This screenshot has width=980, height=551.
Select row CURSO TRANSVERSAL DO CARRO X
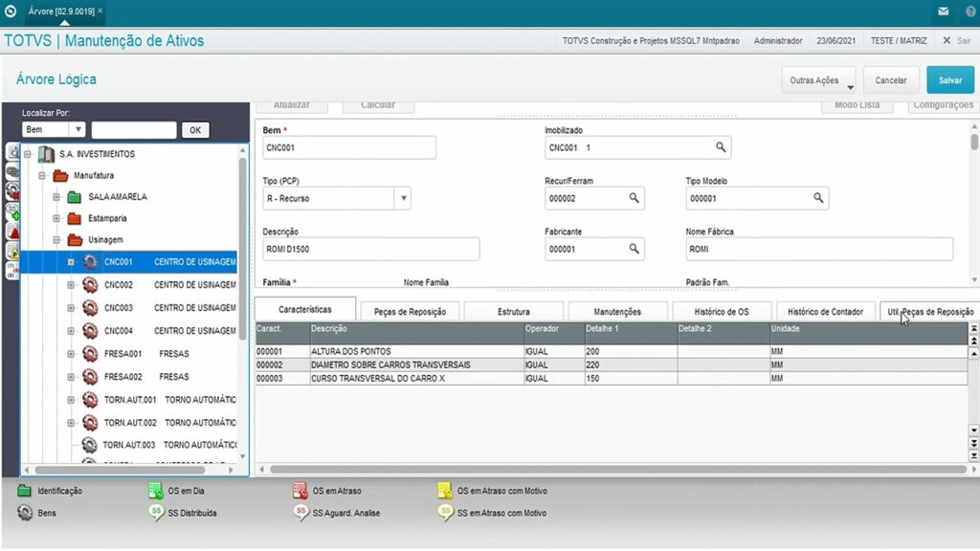[612, 379]
